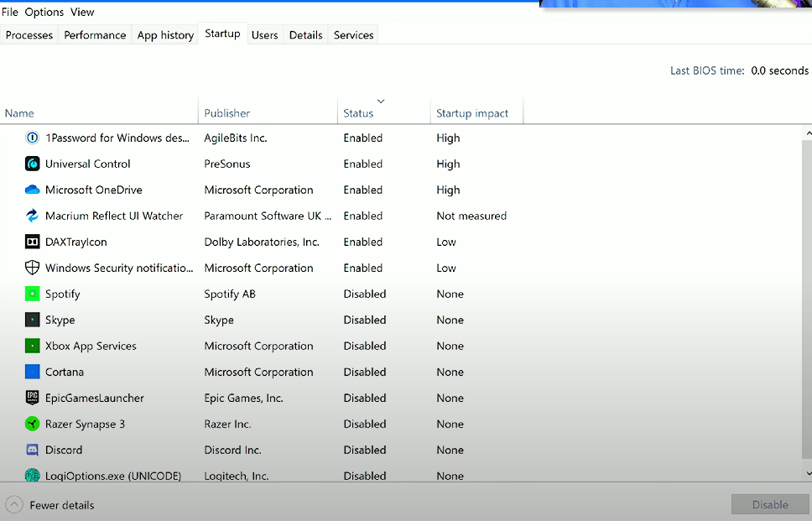Sort by the Publisher column header
Viewport: 812px width, 521px height.
pos(268,113)
